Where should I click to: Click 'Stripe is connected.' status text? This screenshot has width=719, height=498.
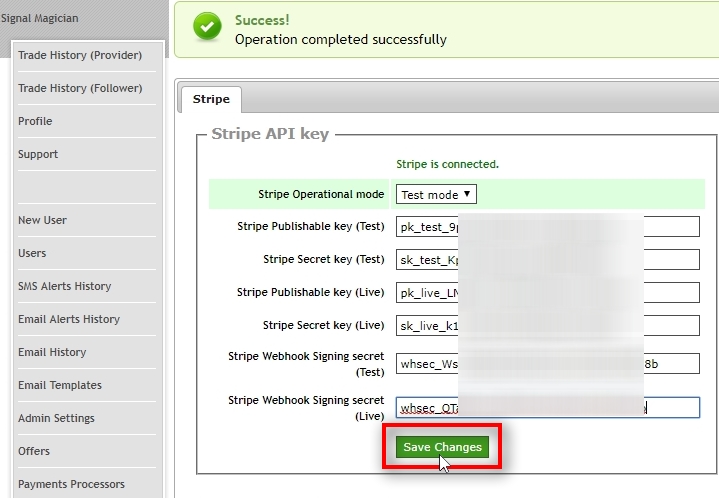pos(448,164)
